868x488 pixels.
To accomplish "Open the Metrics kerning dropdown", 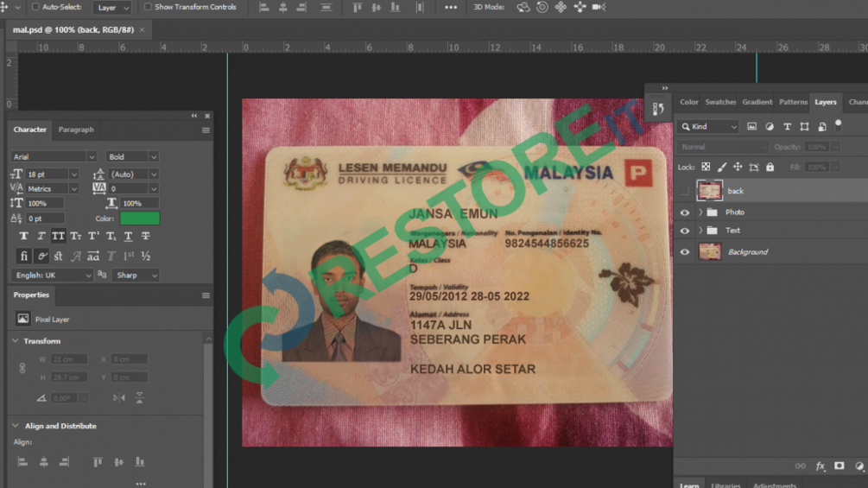I will (x=73, y=188).
